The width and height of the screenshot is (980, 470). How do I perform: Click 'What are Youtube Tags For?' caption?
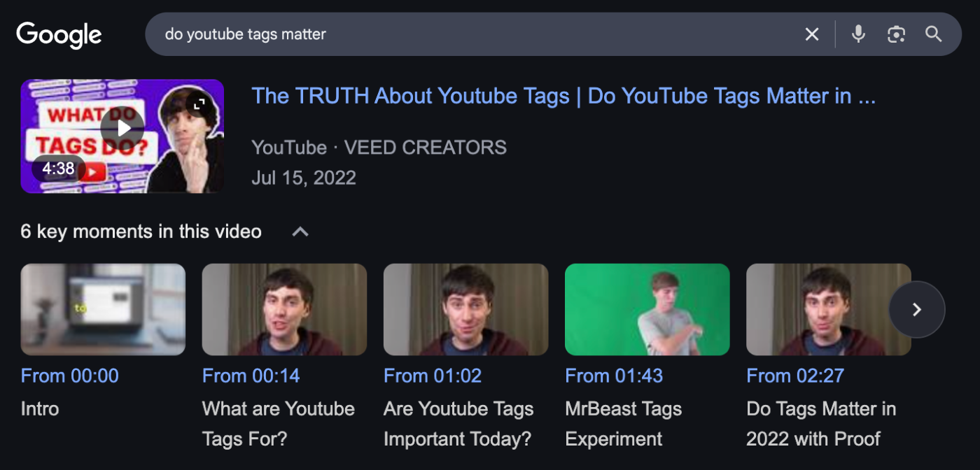pyautogui.click(x=279, y=424)
